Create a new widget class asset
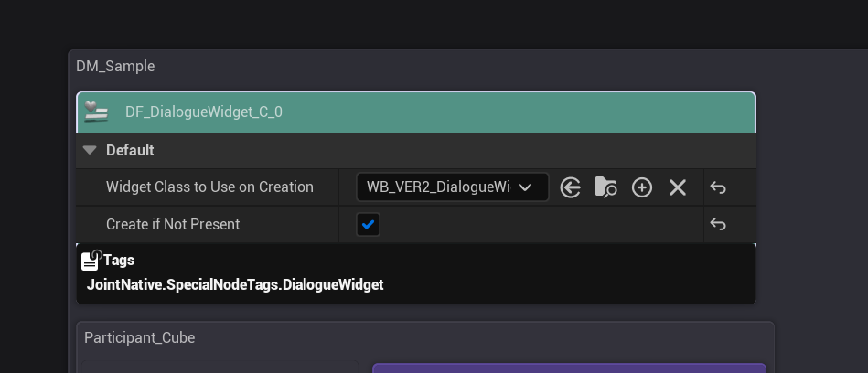Image resolution: width=868 pixels, height=373 pixels. point(642,187)
